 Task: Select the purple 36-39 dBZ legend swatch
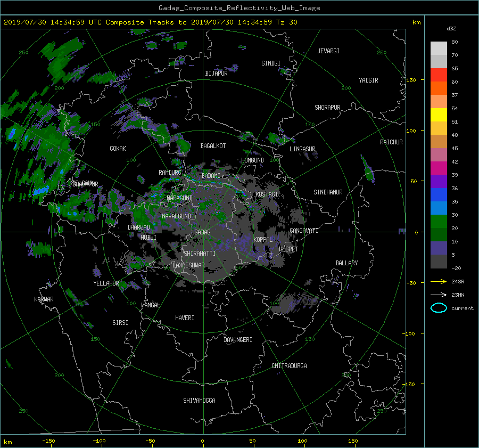(439, 181)
